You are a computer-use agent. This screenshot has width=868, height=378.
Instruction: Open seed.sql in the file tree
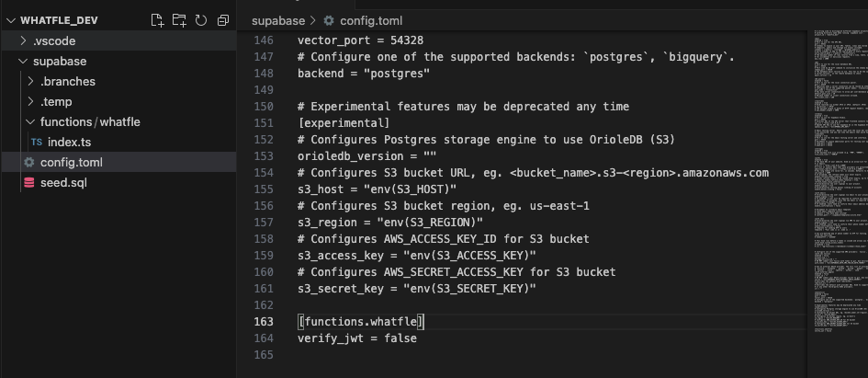(118, 183)
